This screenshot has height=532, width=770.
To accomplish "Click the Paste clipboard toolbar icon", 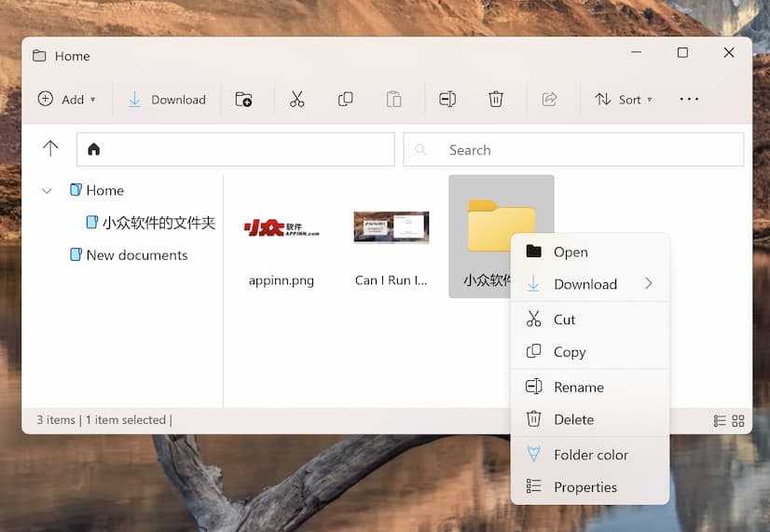I will click(393, 100).
